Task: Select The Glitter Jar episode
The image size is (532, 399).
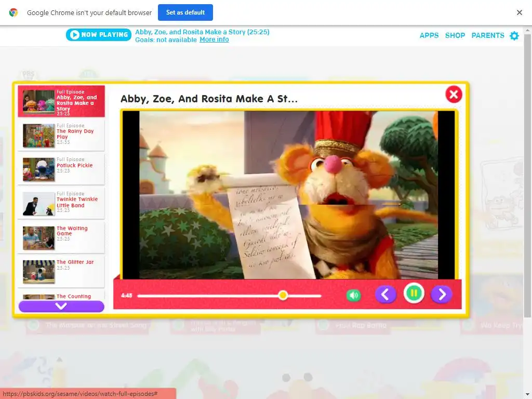Action: tap(61, 271)
